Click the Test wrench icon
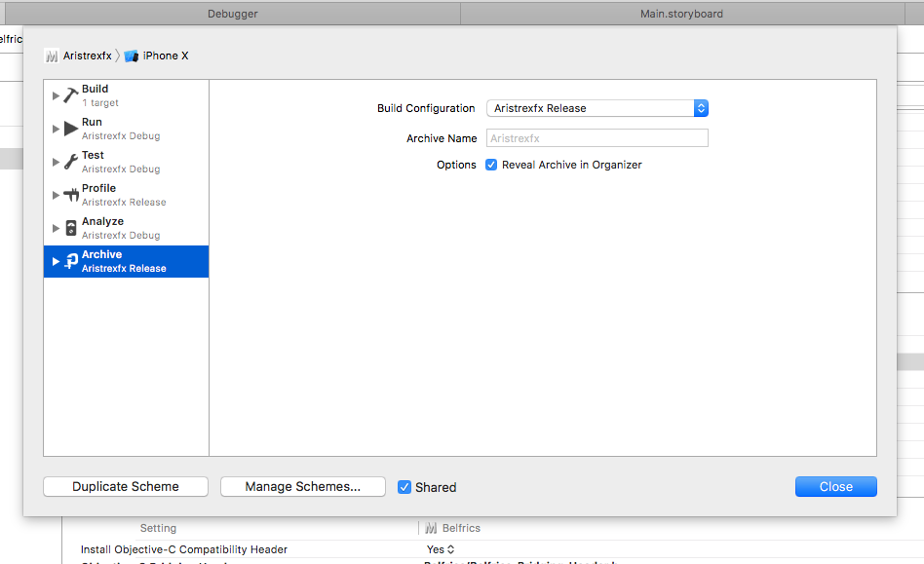The height and width of the screenshot is (564, 924). pos(71,162)
